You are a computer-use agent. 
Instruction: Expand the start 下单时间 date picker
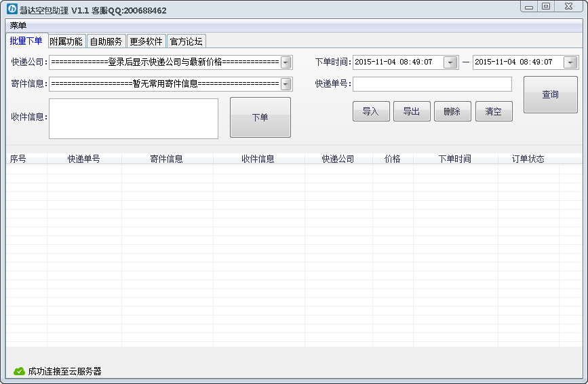tap(450, 62)
